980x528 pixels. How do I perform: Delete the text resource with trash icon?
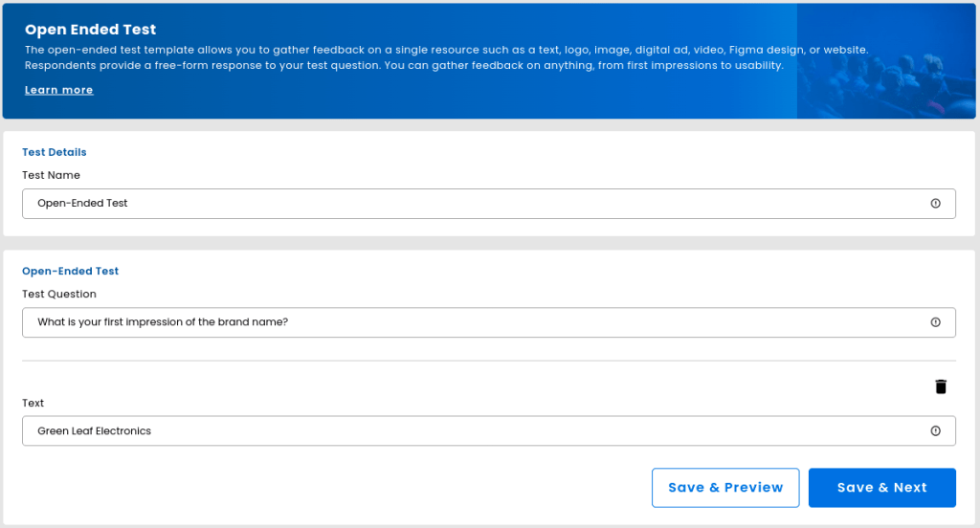941,386
